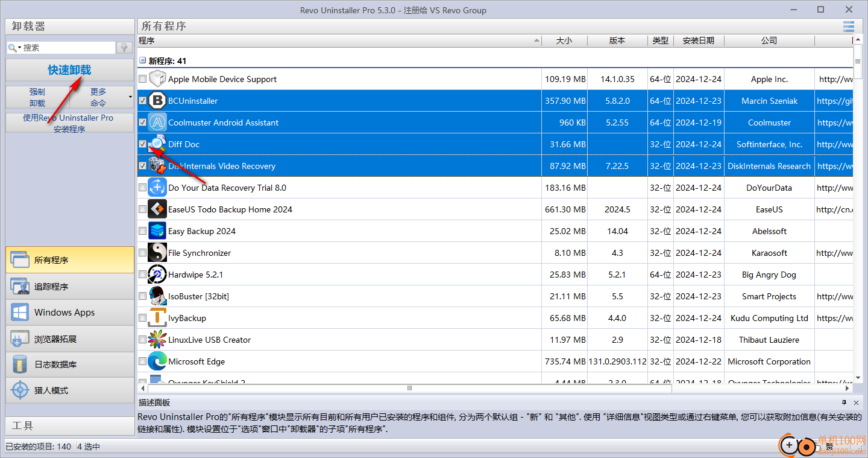Click the 强制卸载 button
The height and width of the screenshot is (458, 868).
point(37,97)
